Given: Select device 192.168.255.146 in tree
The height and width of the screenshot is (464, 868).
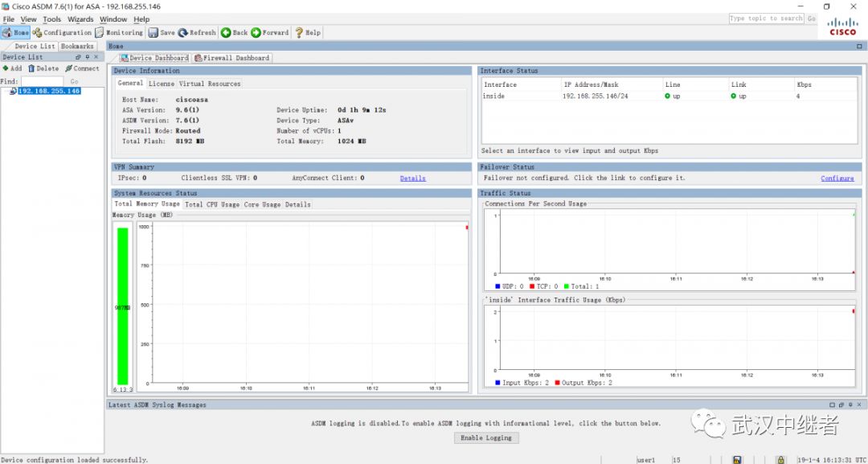Looking at the screenshot, I should tap(49, 91).
